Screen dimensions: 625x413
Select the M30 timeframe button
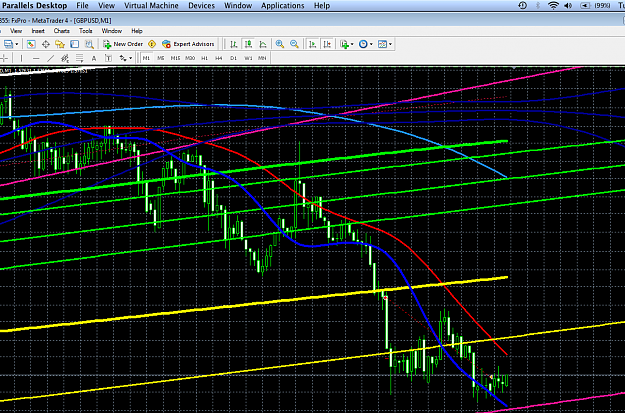pyautogui.click(x=190, y=58)
